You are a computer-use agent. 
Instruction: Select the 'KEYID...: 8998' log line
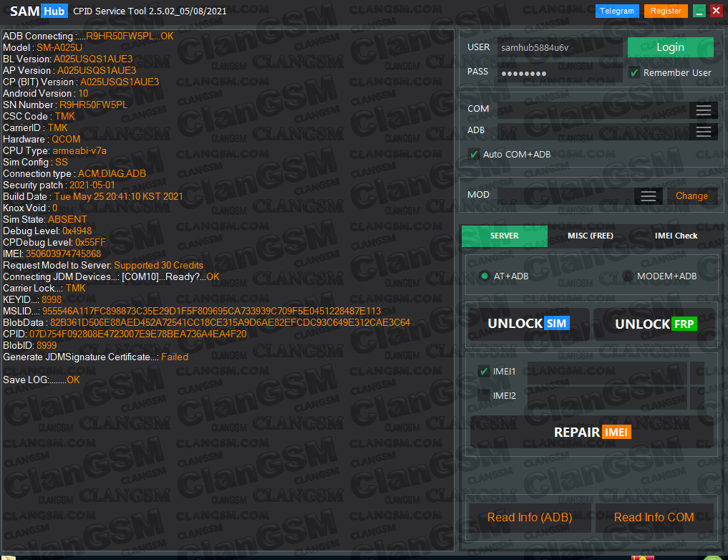click(32, 299)
